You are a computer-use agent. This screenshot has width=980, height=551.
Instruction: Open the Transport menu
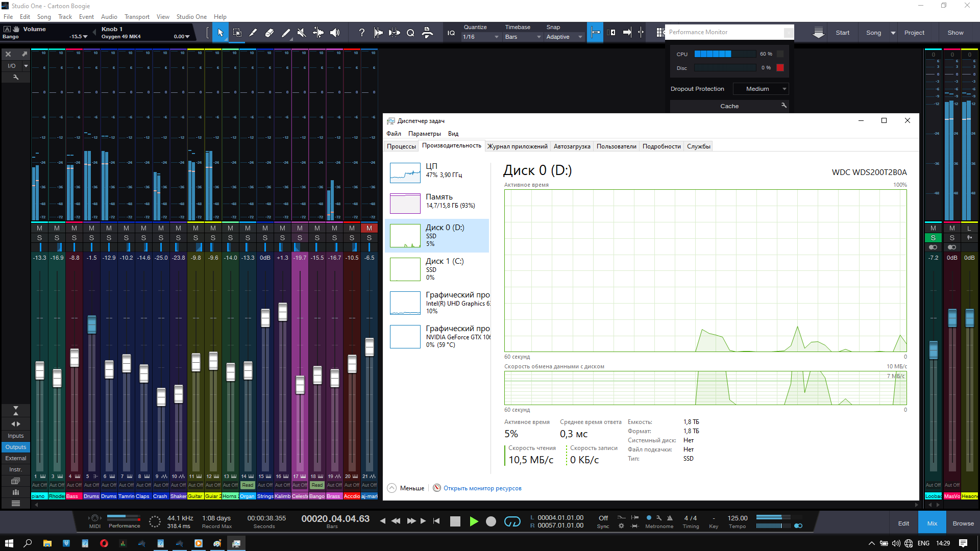coord(137,17)
